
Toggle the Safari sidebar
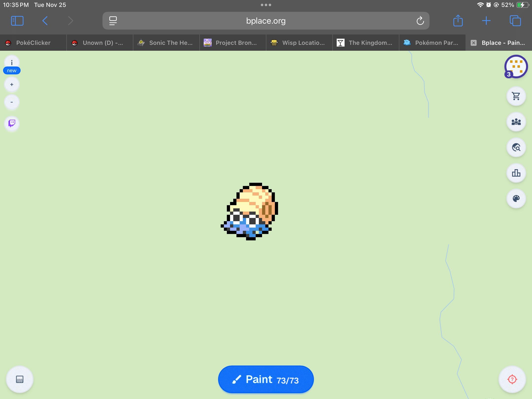tap(17, 21)
